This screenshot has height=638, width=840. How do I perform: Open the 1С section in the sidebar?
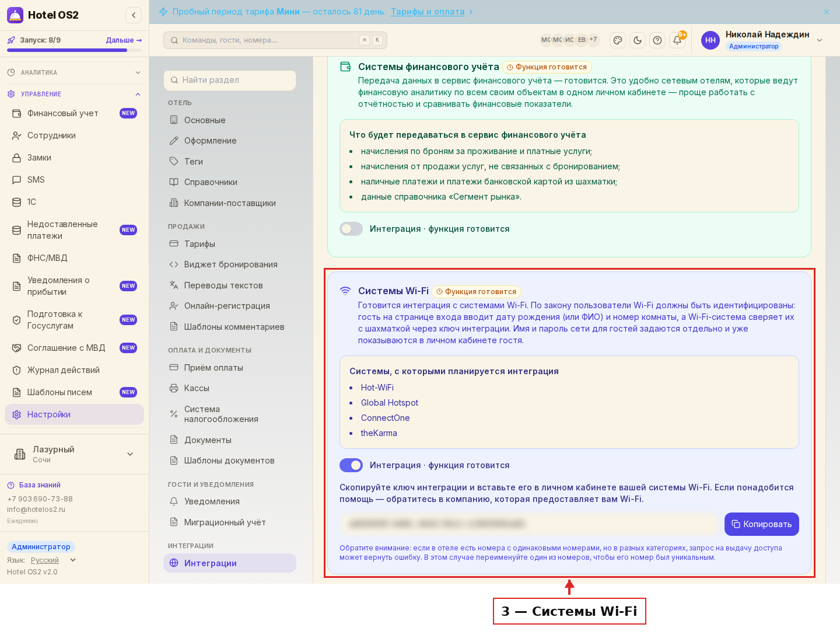coord(74,202)
